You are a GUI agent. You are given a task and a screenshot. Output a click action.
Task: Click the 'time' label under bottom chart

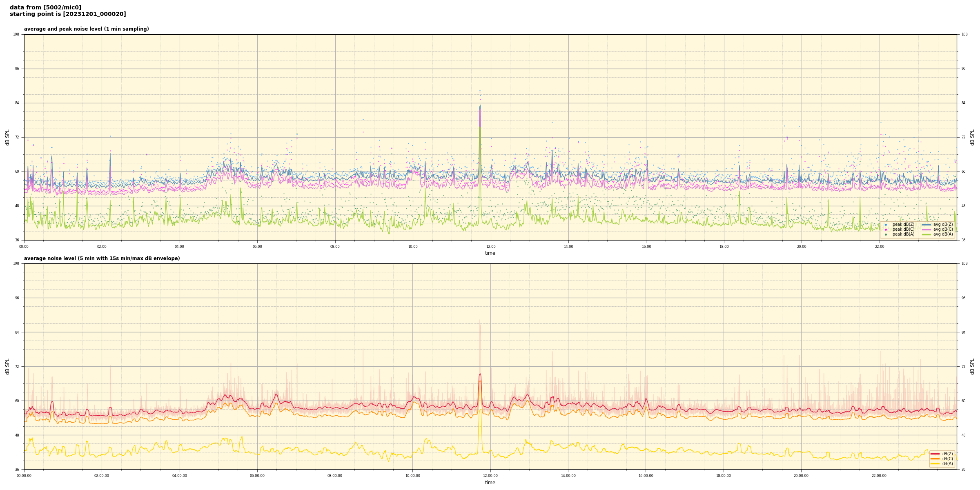490,483
